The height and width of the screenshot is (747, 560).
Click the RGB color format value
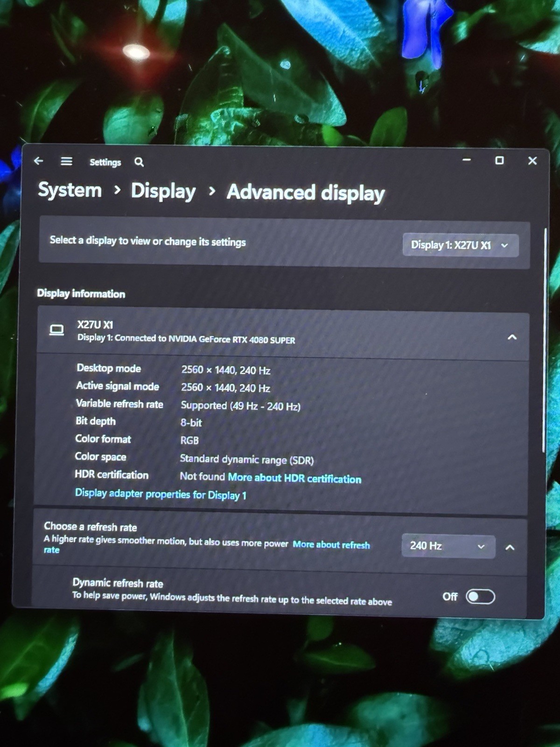coord(189,440)
